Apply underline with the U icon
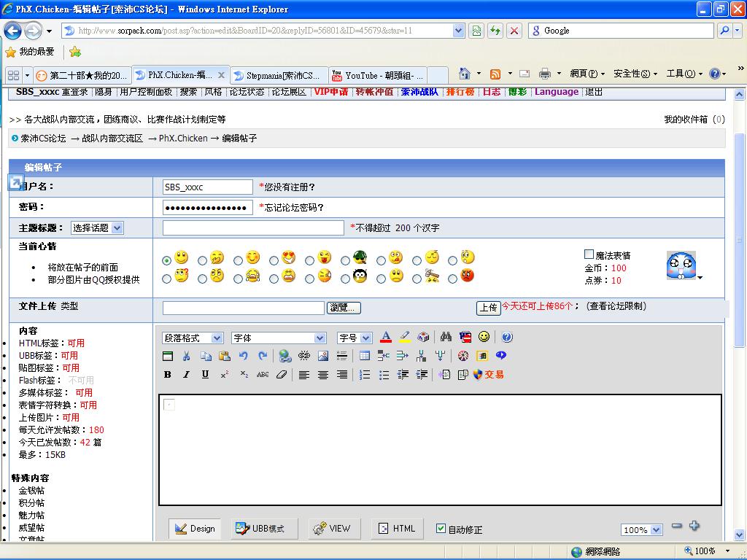 pyautogui.click(x=205, y=375)
